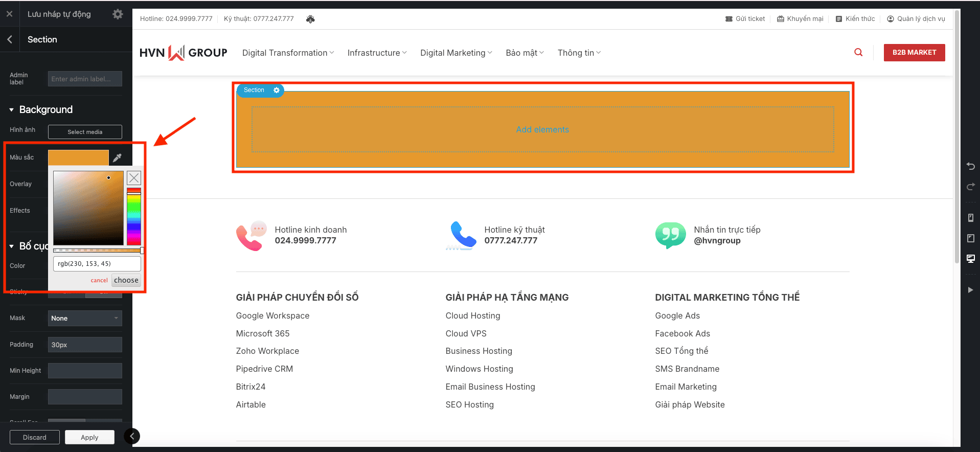Open SMS Brandname link
This screenshot has height=452, width=980.
(x=687, y=369)
